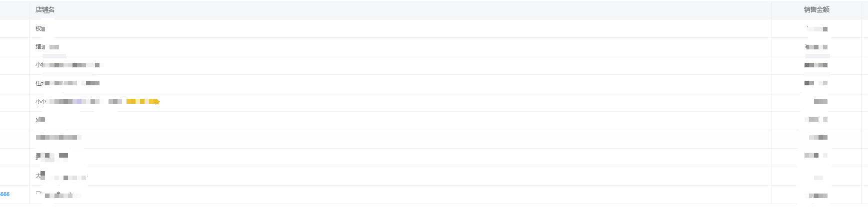Screen dimensions: 868x207
Task: Select the fully blurred shop name in row seven
Action: click(x=57, y=137)
